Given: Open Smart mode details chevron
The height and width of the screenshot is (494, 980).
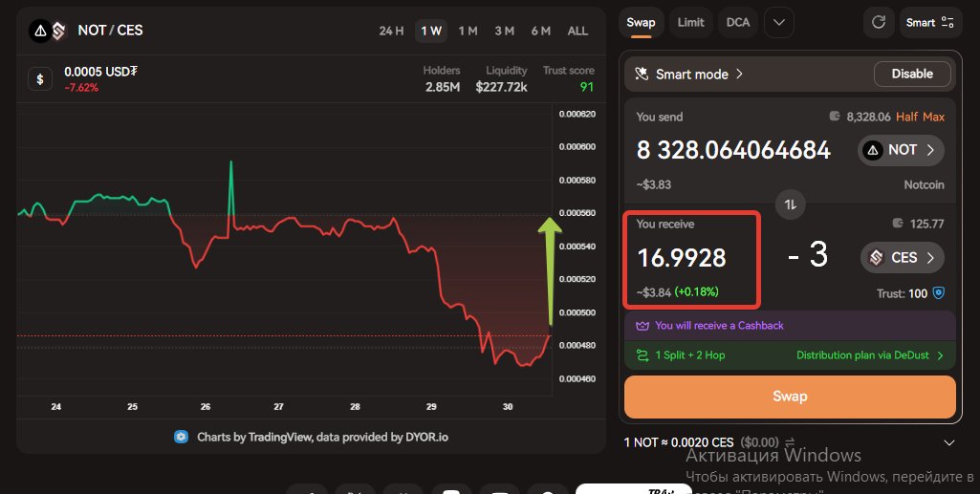Looking at the screenshot, I should (739, 74).
